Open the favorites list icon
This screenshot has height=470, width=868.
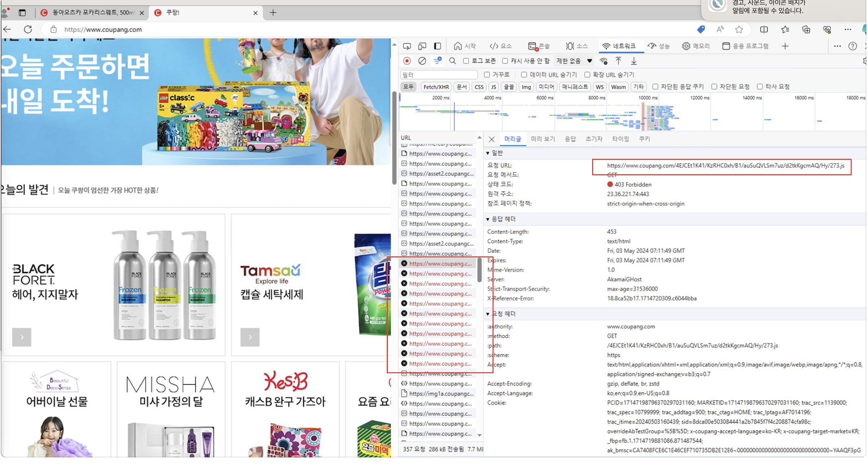click(x=785, y=29)
